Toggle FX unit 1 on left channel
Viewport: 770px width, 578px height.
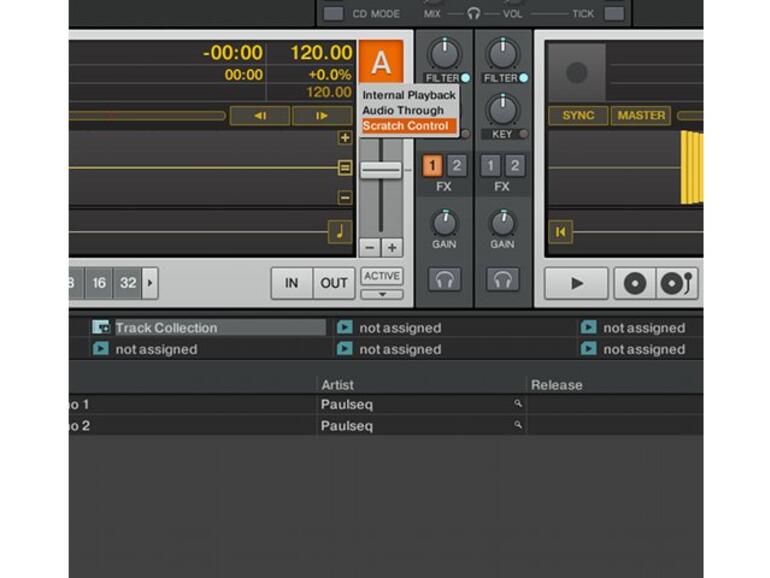433,166
